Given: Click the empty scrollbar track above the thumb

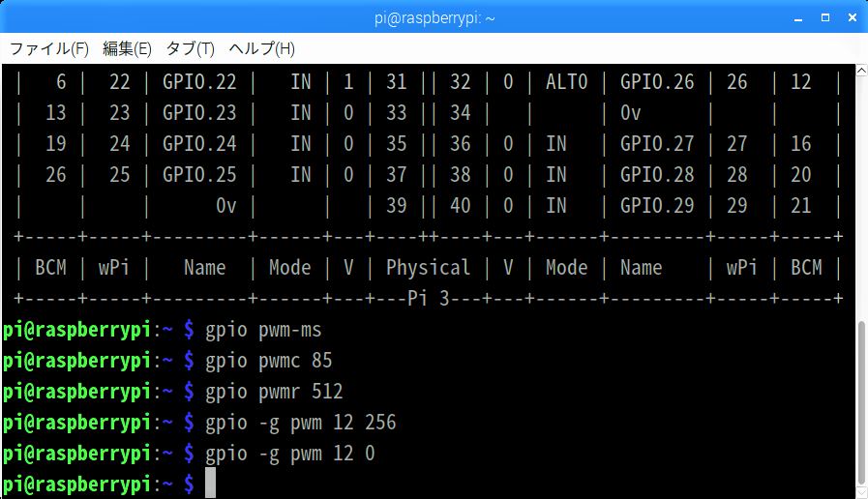Looking at the screenshot, I should pyautogui.click(x=860, y=193).
